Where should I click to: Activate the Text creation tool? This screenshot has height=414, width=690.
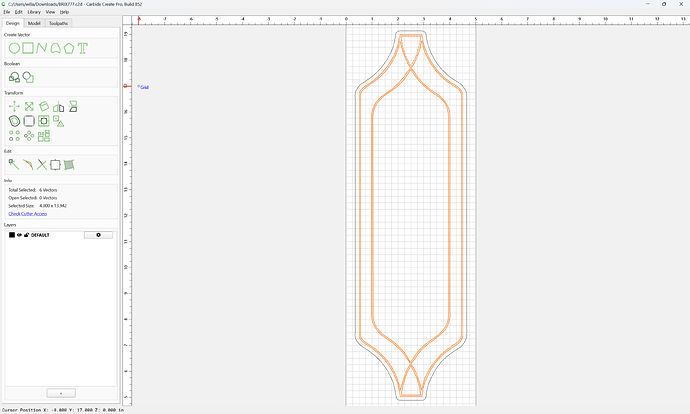point(83,48)
